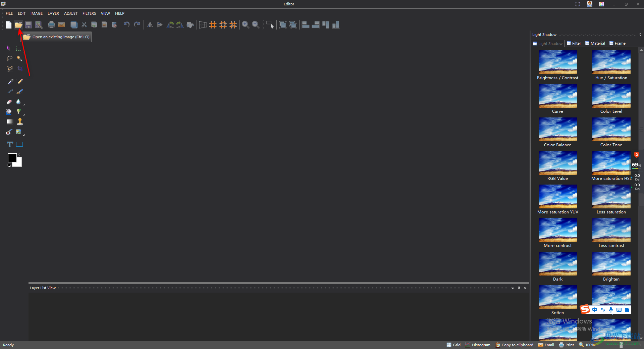Select the Paint Bucket fill tool
Image resolution: width=644 pixels, height=349 pixels.
pyautogui.click(x=9, y=112)
